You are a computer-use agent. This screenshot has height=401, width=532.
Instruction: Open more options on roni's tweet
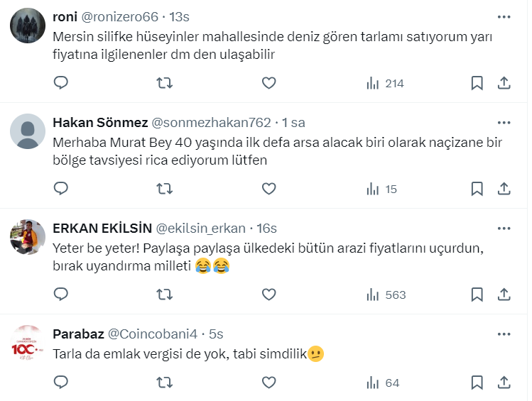point(504,17)
